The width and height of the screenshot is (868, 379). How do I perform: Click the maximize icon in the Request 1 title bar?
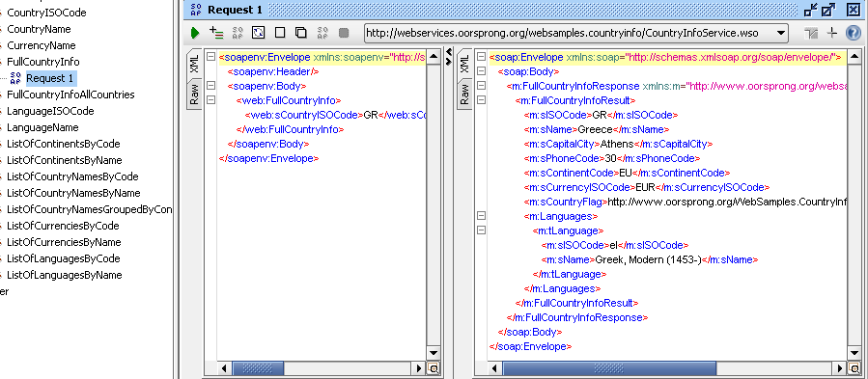point(828,10)
